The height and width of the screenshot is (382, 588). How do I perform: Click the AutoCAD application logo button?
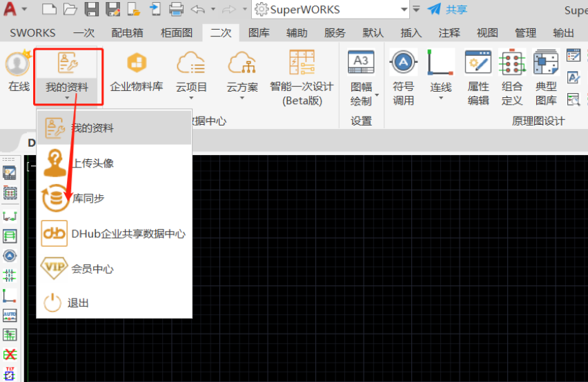[x=10, y=9]
